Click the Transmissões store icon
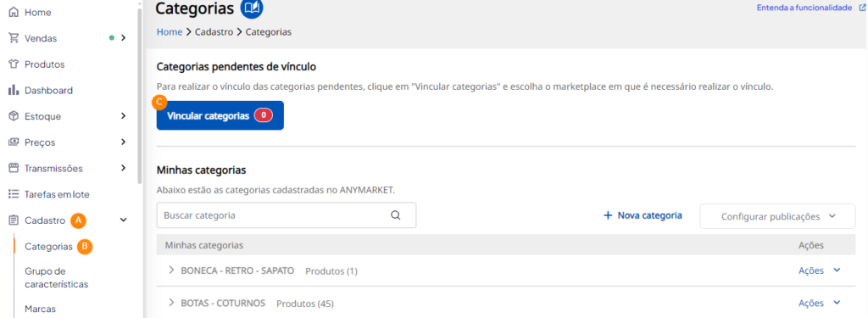Screen dimensions: 868x318 coord(14,168)
